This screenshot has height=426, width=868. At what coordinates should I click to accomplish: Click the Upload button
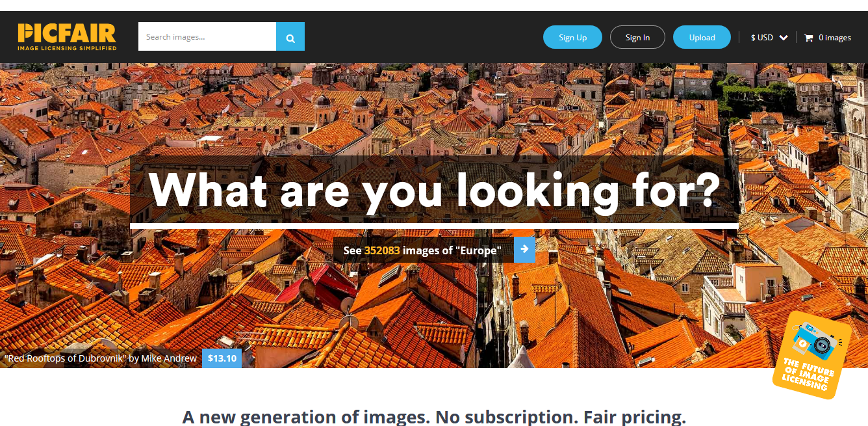click(702, 37)
